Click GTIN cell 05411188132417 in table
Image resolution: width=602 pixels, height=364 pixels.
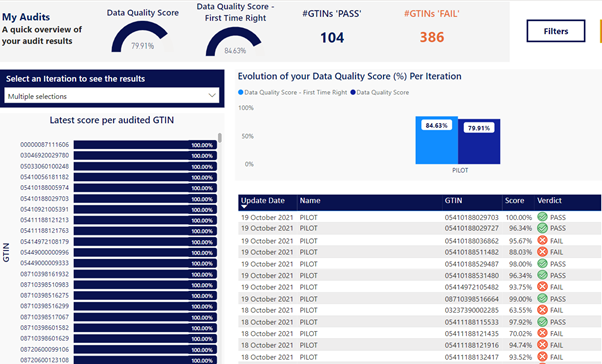click(x=471, y=357)
